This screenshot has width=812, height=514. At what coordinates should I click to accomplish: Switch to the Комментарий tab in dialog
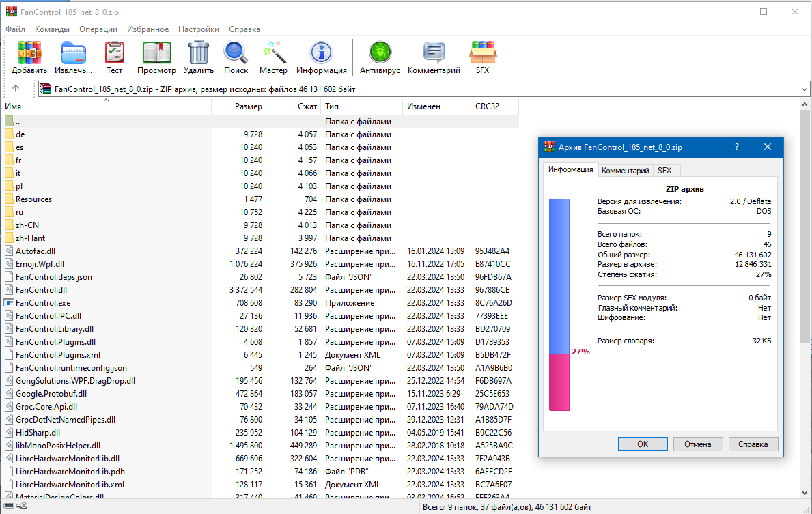click(x=625, y=170)
